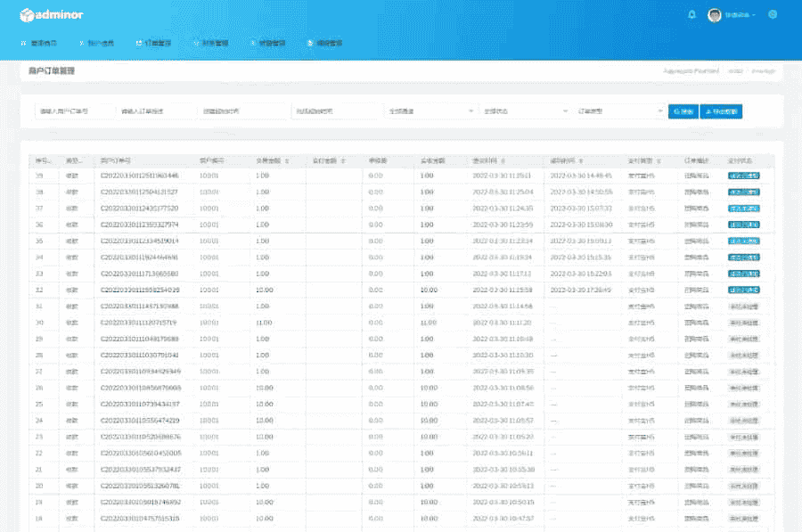The height and width of the screenshot is (532, 802).
Task: Open the settings icon in header corner
Action: 773,14
